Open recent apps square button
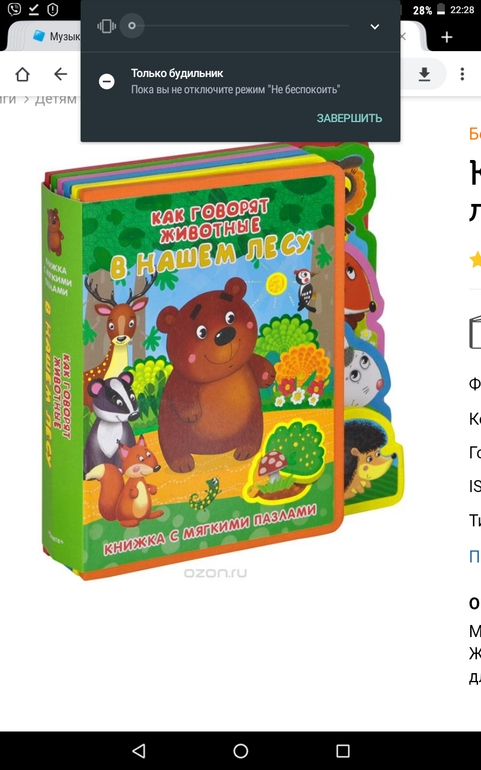Image resolution: width=481 pixels, height=770 pixels. (342, 750)
